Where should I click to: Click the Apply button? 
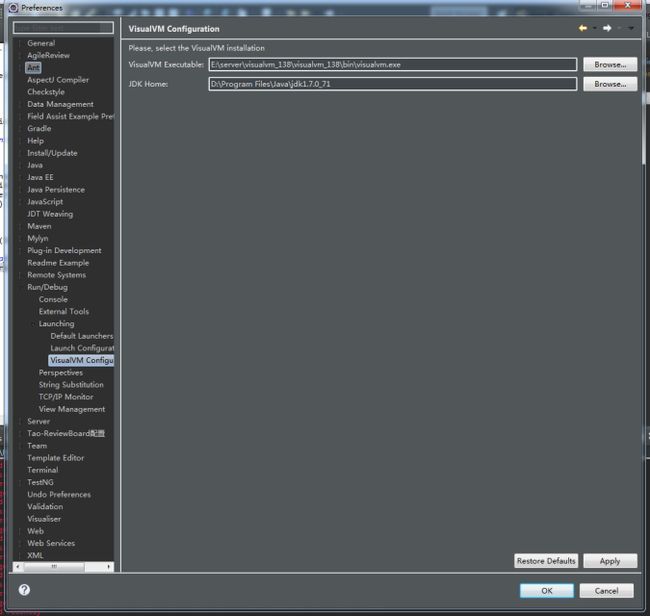[610, 560]
